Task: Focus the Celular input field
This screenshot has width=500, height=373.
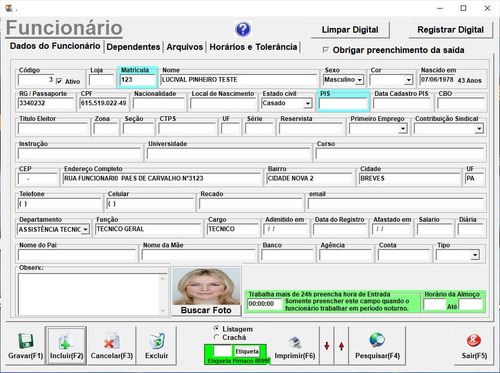Action: point(150,204)
